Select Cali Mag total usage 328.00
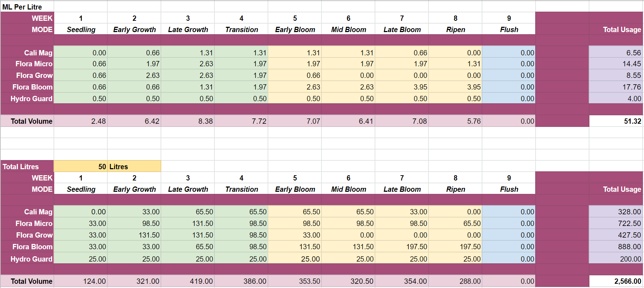644x288 pixels. (616, 212)
